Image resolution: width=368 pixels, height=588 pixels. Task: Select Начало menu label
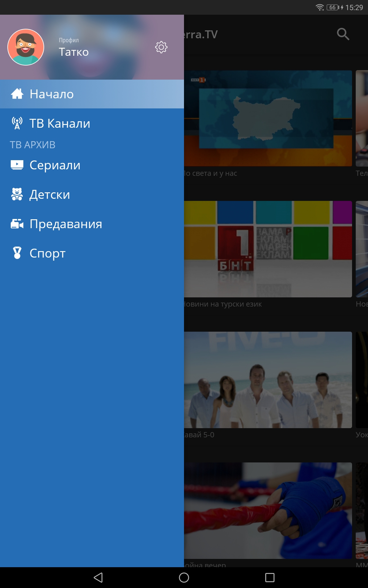pos(52,94)
